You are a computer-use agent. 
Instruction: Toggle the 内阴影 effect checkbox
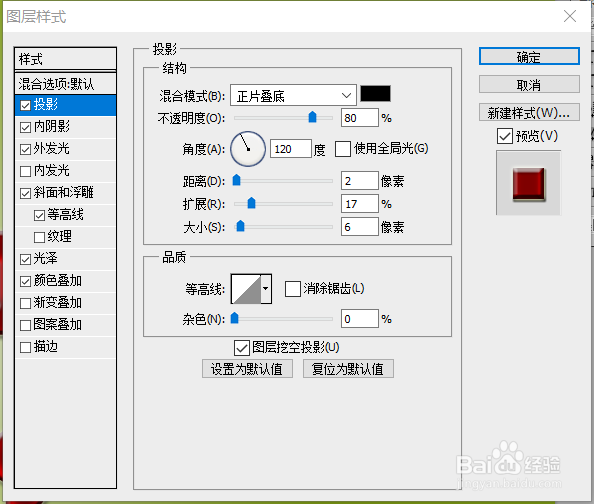click(x=25, y=127)
